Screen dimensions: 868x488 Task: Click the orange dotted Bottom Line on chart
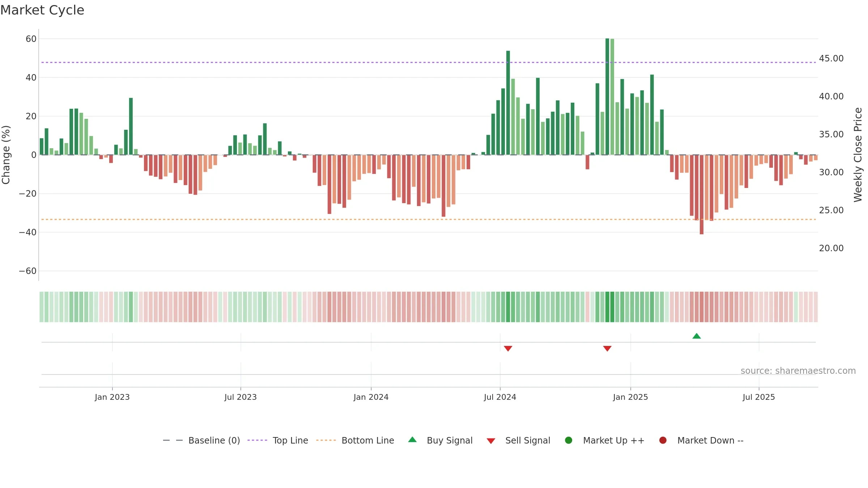coord(429,219)
